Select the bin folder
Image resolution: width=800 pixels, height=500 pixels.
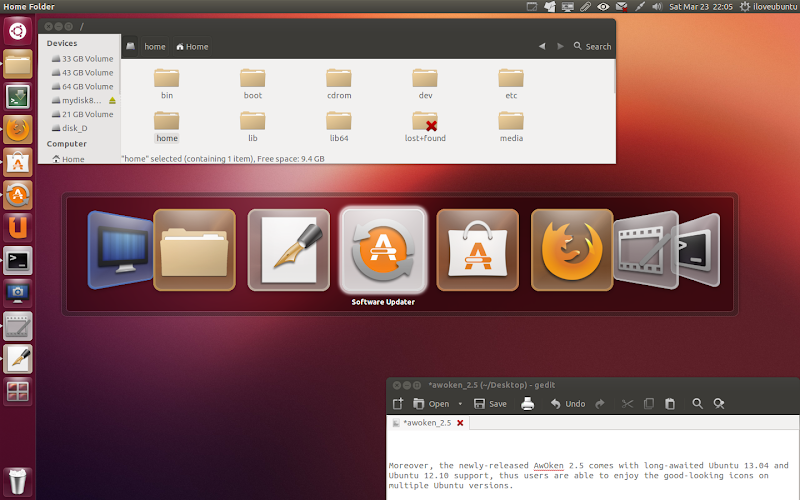coord(167,84)
